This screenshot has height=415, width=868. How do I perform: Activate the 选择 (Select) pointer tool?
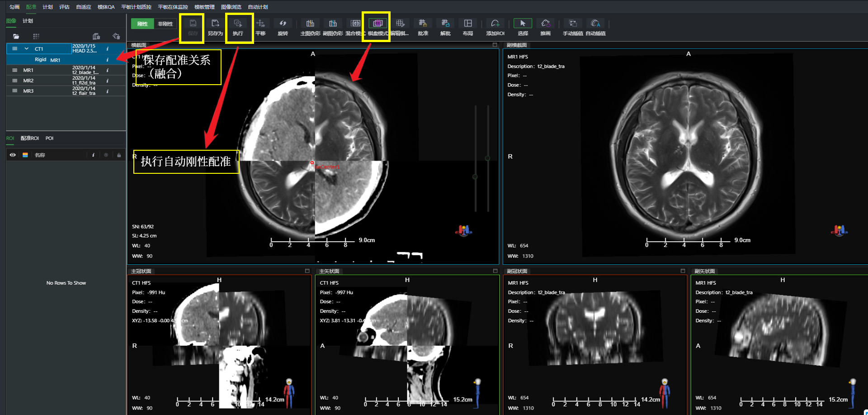[523, 24]
